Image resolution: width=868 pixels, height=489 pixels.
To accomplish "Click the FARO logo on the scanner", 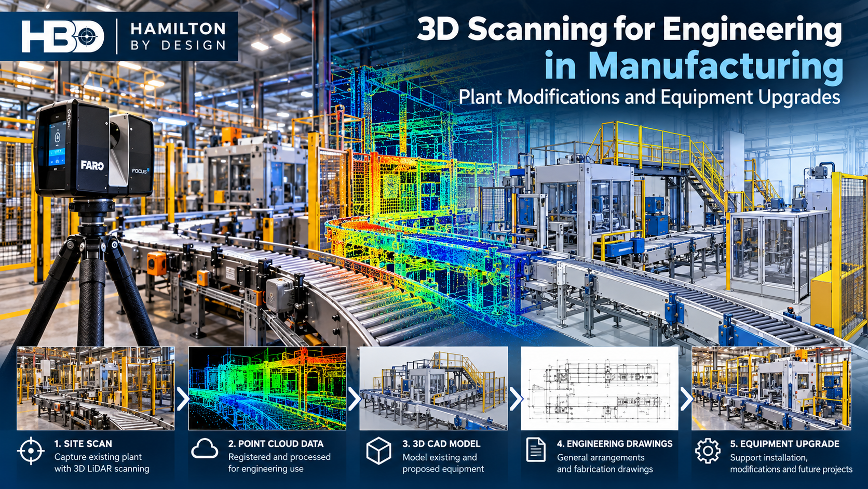I will (x=92, y=165).
